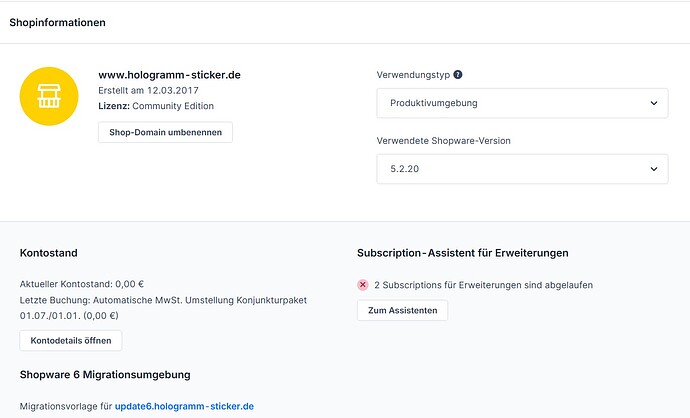Click the Shopinformationen heading
The width and height of the screenshot is (690, 418).
pos(58,22)
